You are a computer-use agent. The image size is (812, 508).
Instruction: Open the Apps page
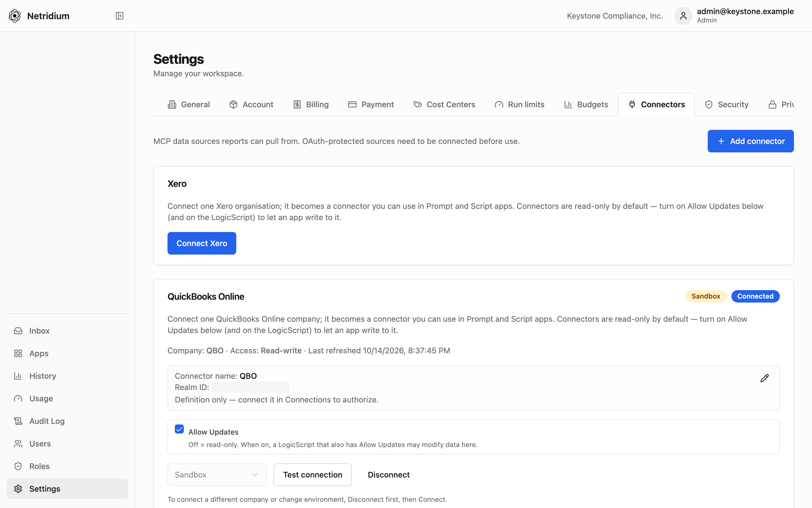pyautogui.click(x=67, y=353)
